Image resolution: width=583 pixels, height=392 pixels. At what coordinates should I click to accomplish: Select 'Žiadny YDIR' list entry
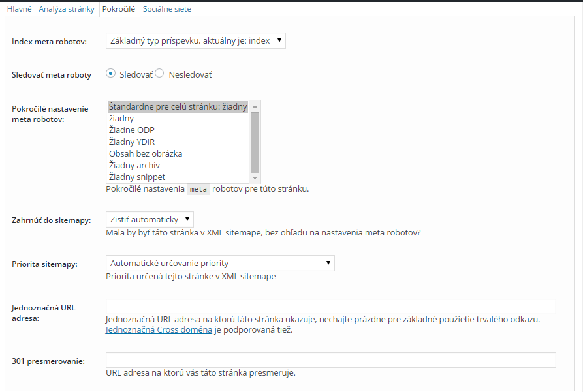[x=131, y=142]
